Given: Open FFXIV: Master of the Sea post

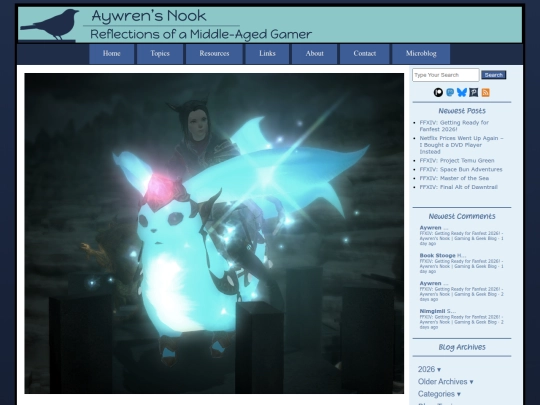Looking at the screenshot, I should (454, 178).
